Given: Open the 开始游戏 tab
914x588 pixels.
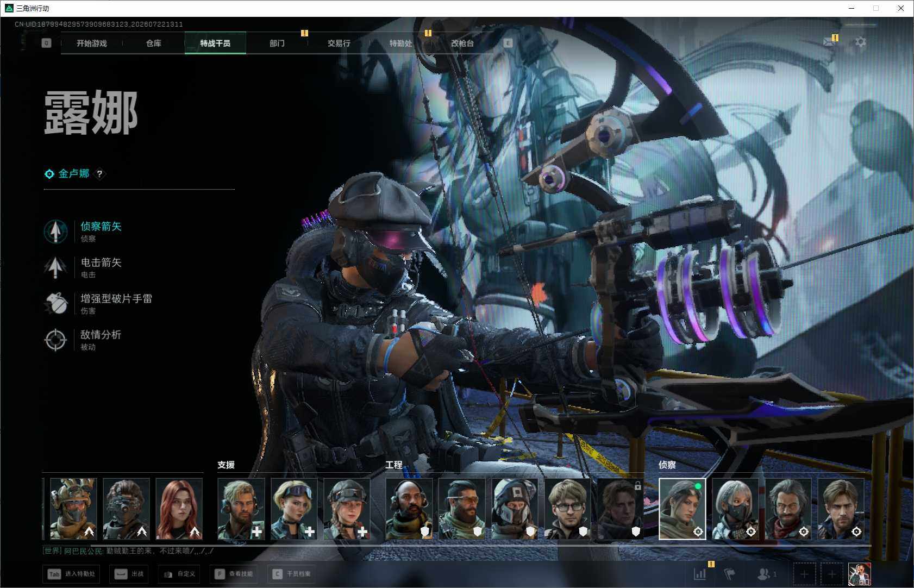Looking at the screenshot, I should (91, 43).
